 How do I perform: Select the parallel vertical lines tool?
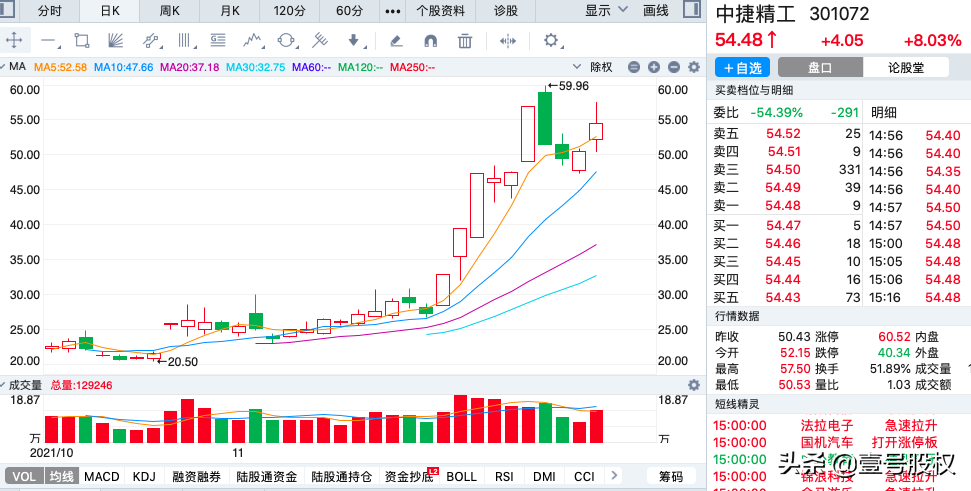tap(185, 41)
